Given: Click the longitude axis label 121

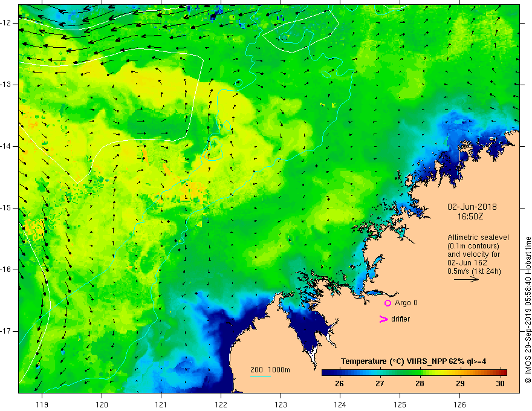Looking at the screenshot, I should coord(161,404).
